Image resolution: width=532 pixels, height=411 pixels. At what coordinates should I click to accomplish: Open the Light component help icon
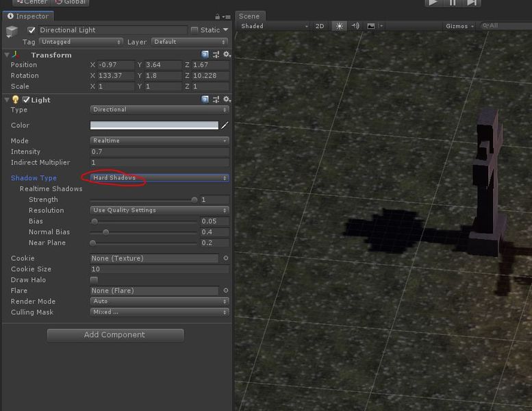click(205, 99)
